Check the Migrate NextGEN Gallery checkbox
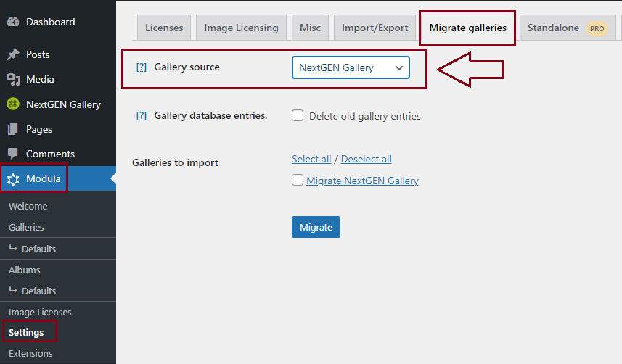The width and height of the screenshot is (622, 364). pyautogui.click(x=298, y=181)
